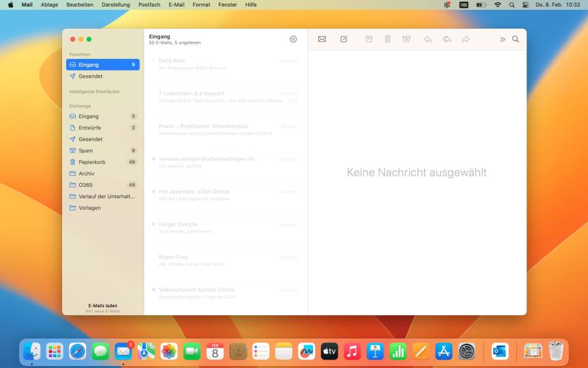
Task: Click the reply arrow icon
Action: click(427, 39)
